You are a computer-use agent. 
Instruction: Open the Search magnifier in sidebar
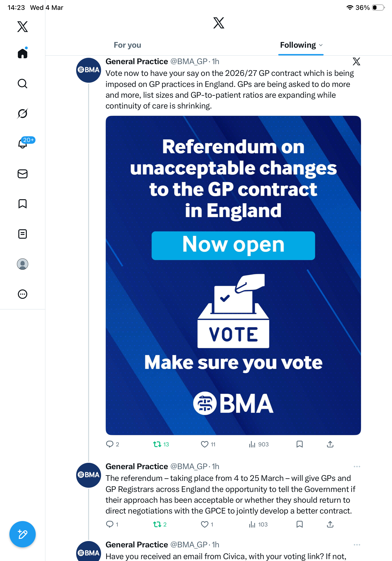point(23,84)
